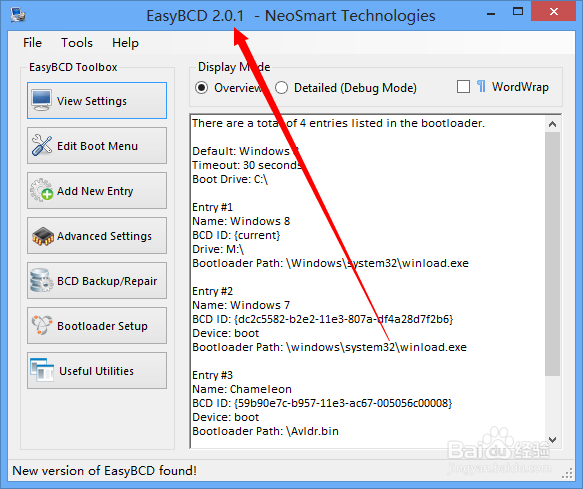The width and height of the screenshot is (583, 489).
Task: Click 'Name: Chameleon' line
Action: 242,389
